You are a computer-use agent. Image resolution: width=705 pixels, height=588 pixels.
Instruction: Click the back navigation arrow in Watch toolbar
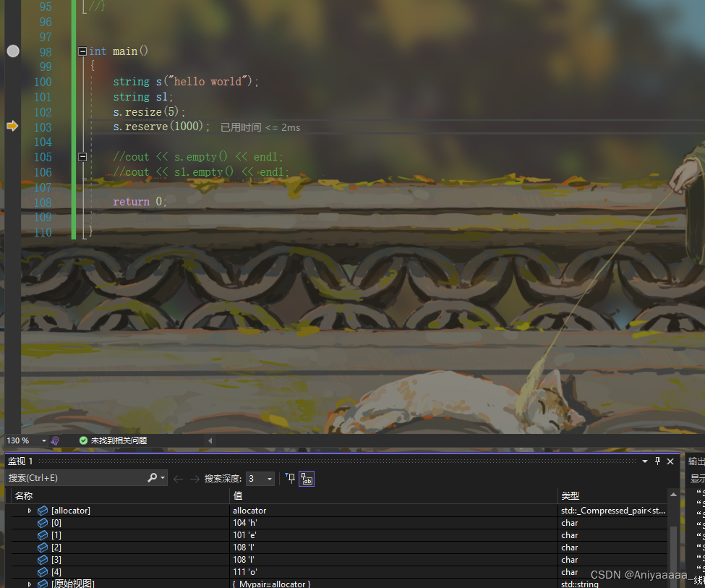[178, 479]
